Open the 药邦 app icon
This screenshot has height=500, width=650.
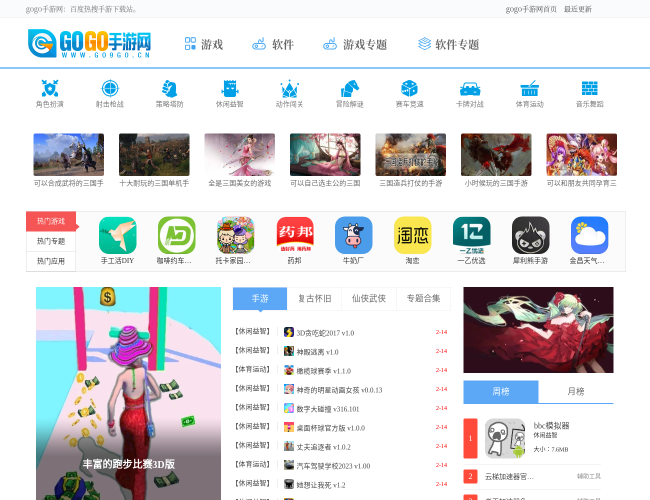tap(295, 235)
